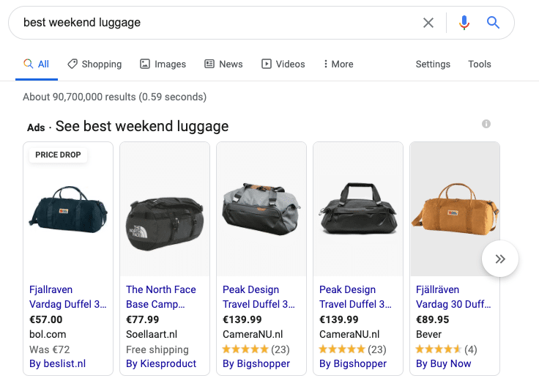This screenshot has height=392, width=539.
Task: Click the microphone voice search icon
Action: tap(464, 23)
